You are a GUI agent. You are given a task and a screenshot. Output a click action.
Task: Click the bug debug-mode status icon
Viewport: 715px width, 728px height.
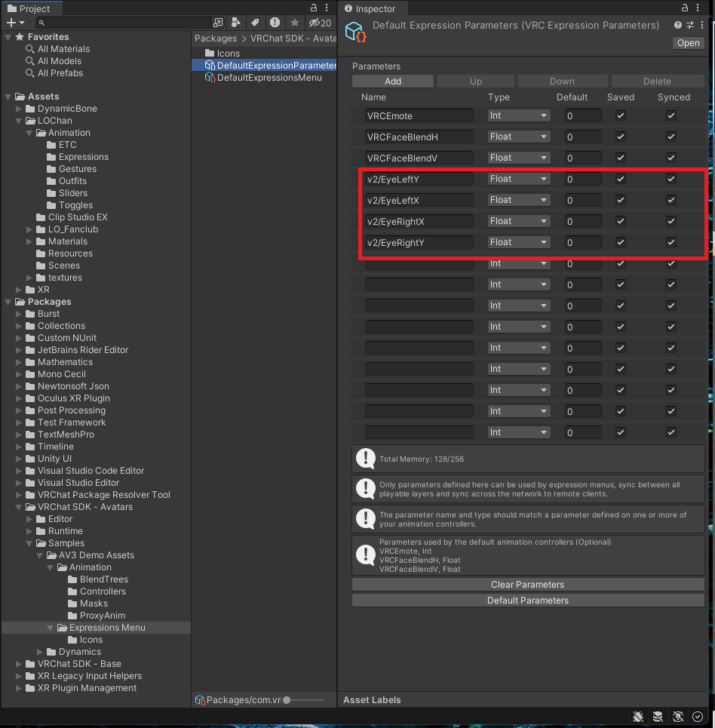pyautogui.click(x=638, y=717)
